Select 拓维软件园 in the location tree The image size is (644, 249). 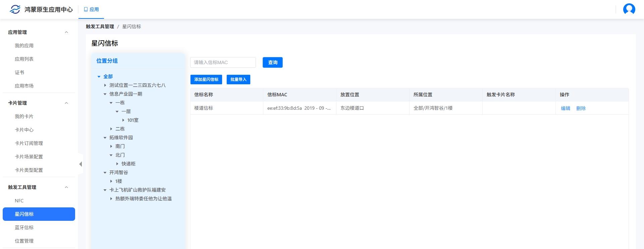click(x=121, y=138)
